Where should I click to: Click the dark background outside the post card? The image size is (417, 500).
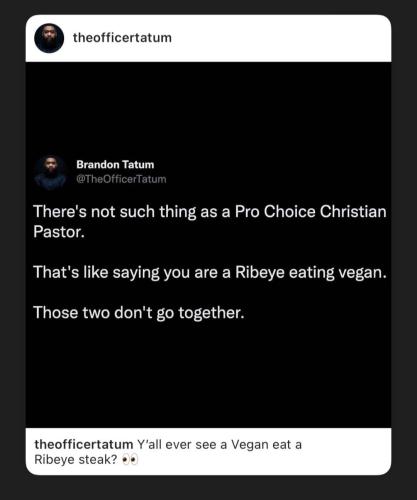208,487
